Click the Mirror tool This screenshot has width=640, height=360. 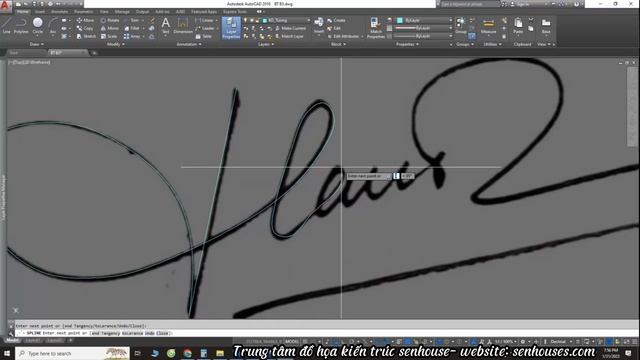(x=110, y=28)
